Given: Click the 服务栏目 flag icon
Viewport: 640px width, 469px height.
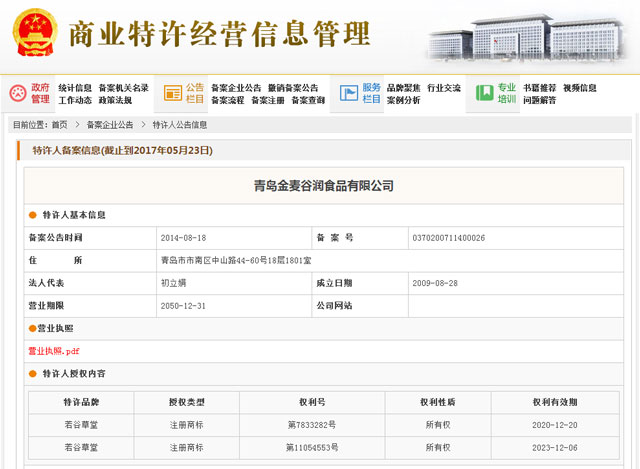Looking at the screenshot, I should pyautogui.click(x=349, y=93).
